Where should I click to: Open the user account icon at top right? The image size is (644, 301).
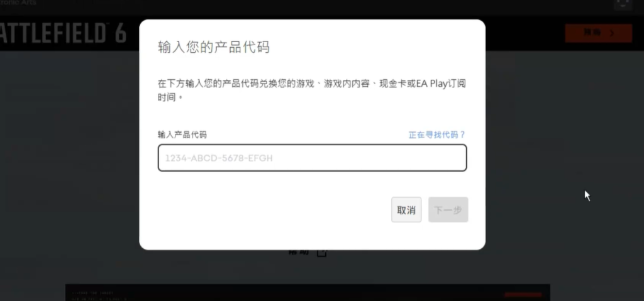pos(623,4)
